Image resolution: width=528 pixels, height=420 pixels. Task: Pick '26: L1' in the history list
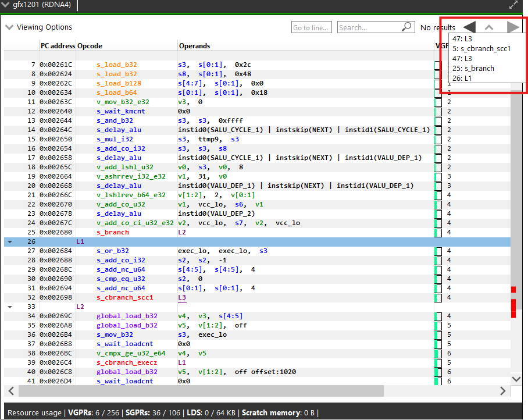462,78
